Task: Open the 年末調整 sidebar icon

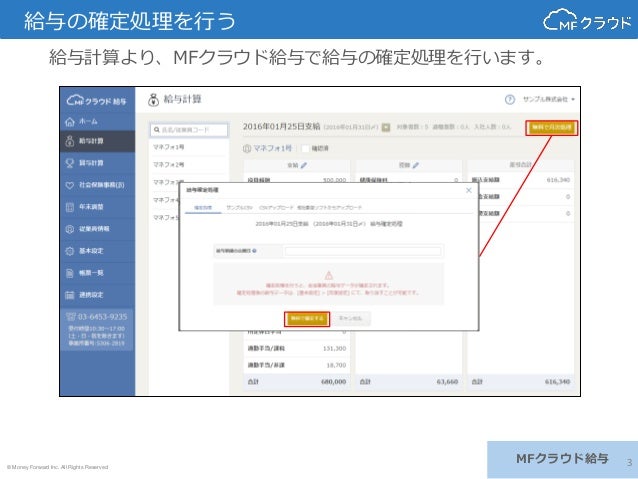Action: pyautogui.click(x=70, y=207)
